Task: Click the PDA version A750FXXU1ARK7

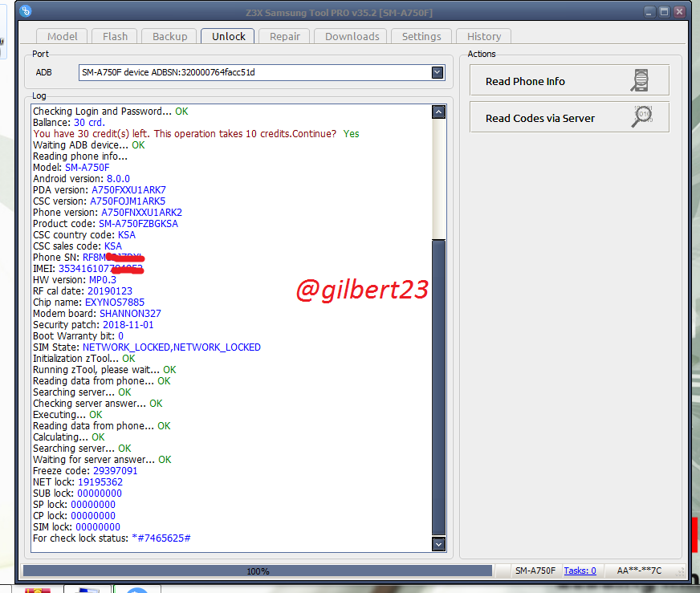Action: pyautogui.click(x=128, y=189)
